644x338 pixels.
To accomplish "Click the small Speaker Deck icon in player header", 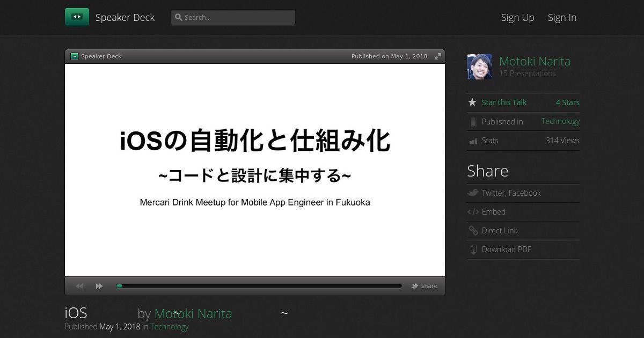I will click(x=75, y=56).
